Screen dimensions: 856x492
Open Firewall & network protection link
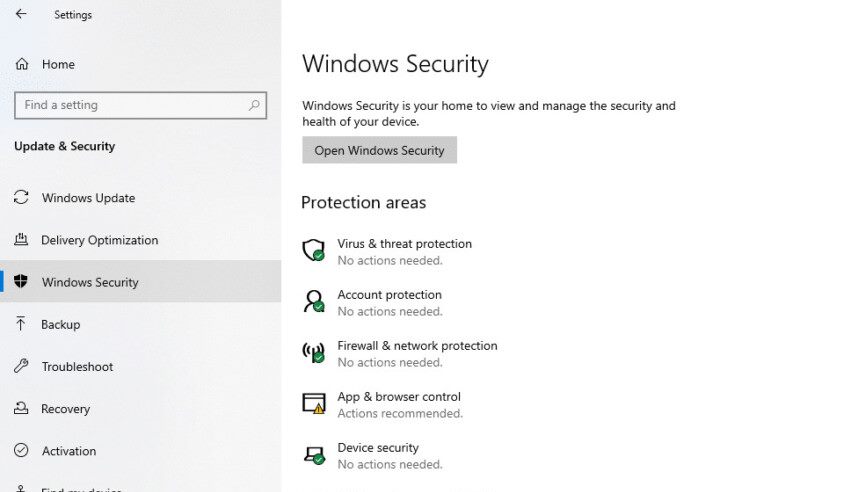[417, 346]
